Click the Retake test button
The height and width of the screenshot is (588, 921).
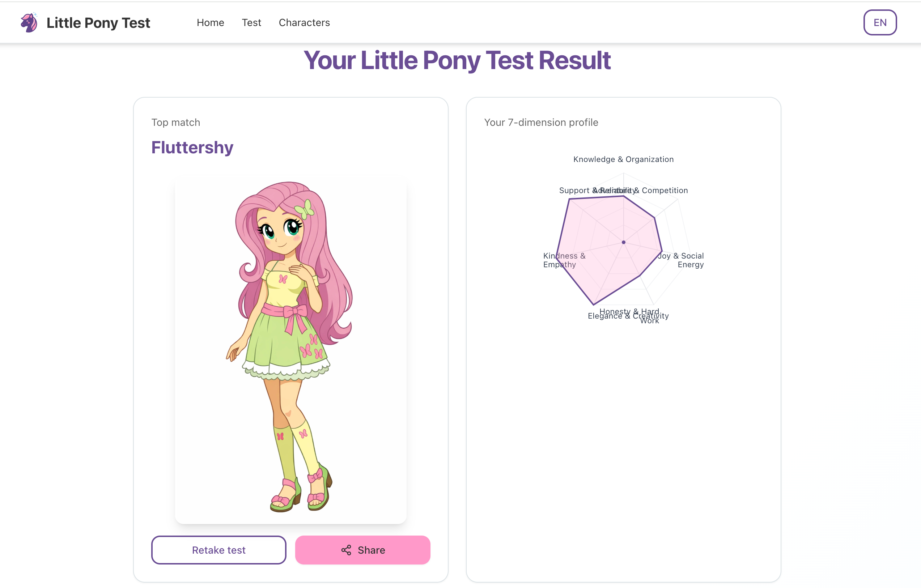218,550
